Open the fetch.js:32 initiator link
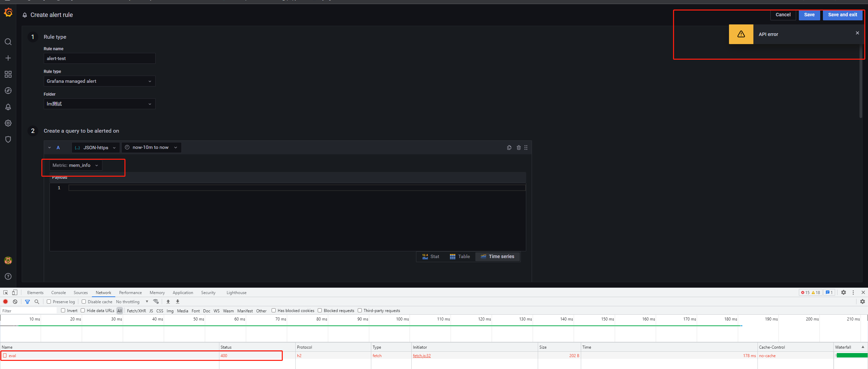This screenshot has height=369, width=868. click(x=421, y=355)
